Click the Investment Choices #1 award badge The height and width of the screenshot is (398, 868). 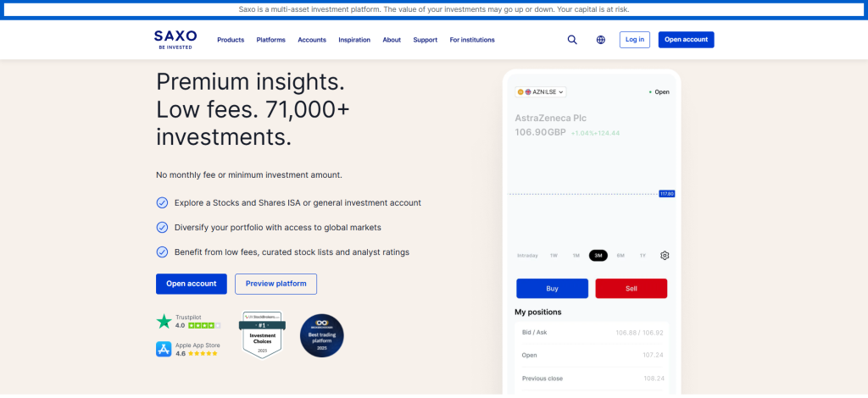click(261, 334)
